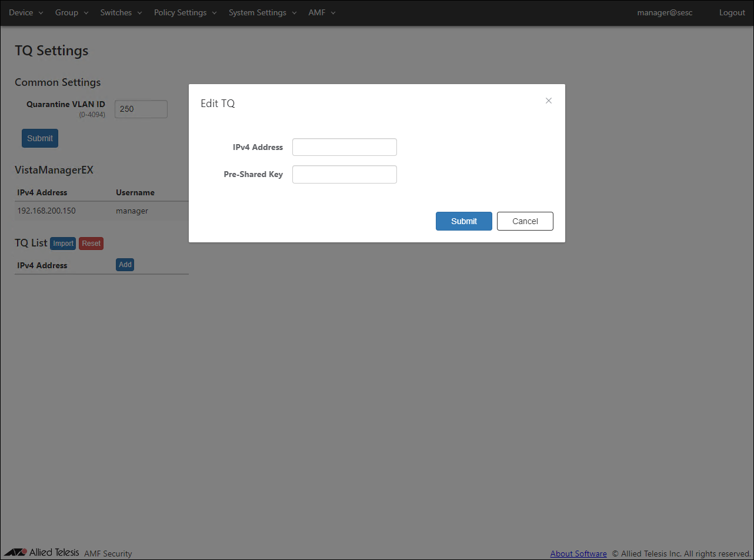Click the Allied Telesis logo in footer
754x560 pixels.
coord(42,552)
